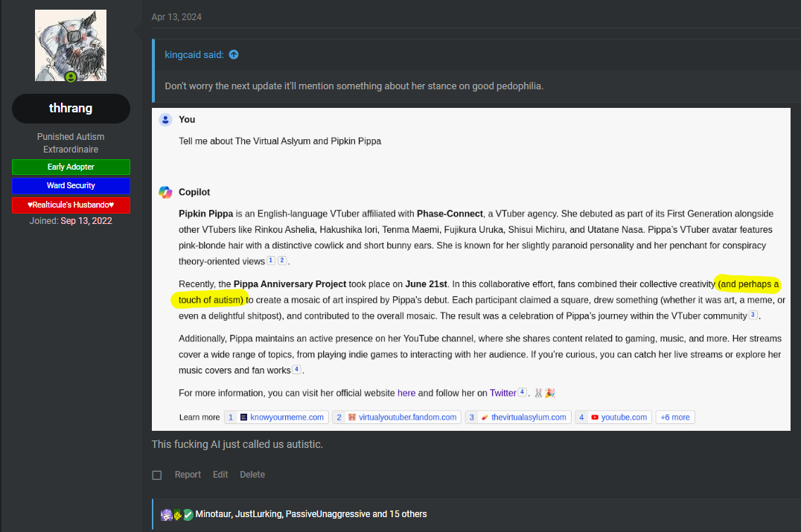This screenshot has height=532, width=801.
Task: Open the thevirtualasylum.com source chip
Action: [518, 417]
